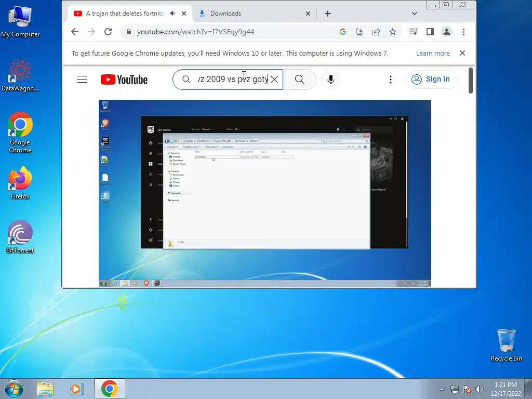Viewport: 532px width, 399px height.
Task: Open My Computer desktop icon
Action: [20, 22]
